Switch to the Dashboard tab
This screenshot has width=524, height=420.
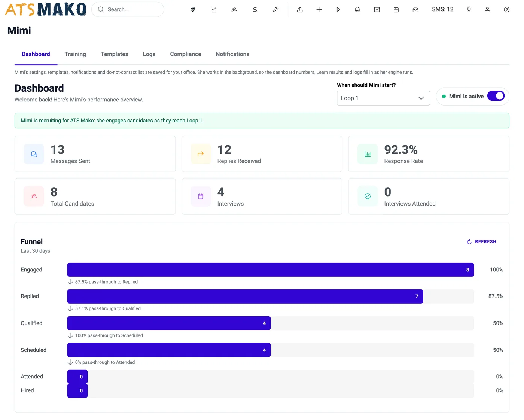coord(36,54)
